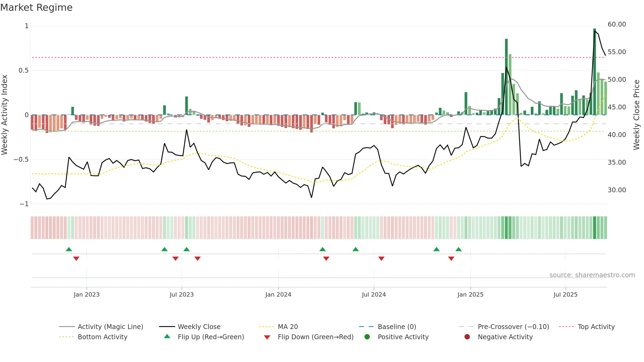
Task: Click the first red flip-down triangle before Jan 2023
Action: (76, 258)
